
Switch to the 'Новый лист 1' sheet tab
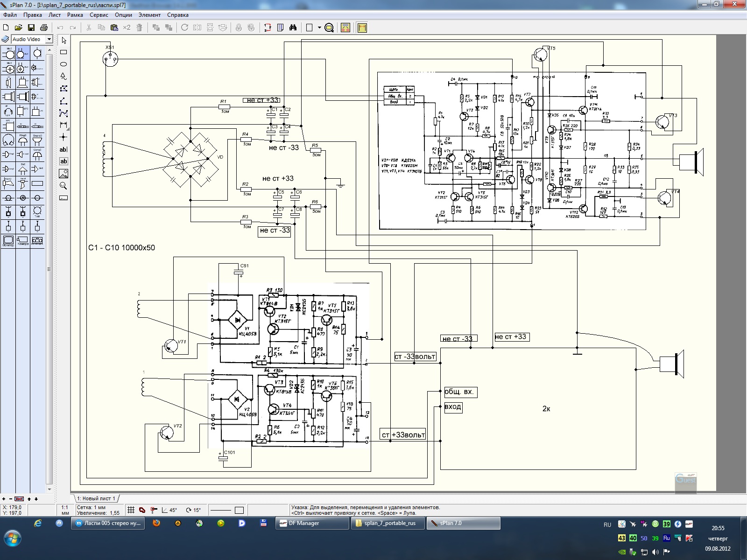96,498
